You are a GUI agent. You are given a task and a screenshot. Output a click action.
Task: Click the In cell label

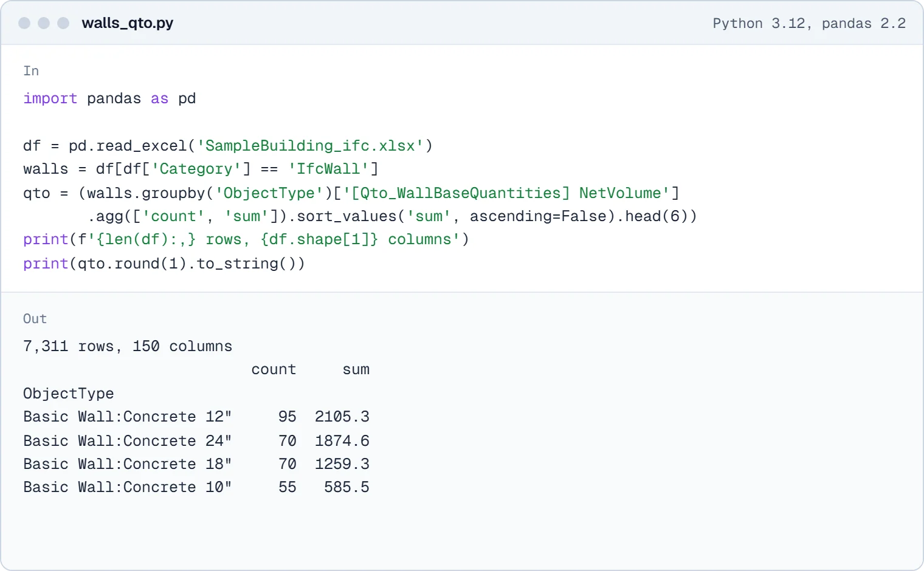pos(31,71)
